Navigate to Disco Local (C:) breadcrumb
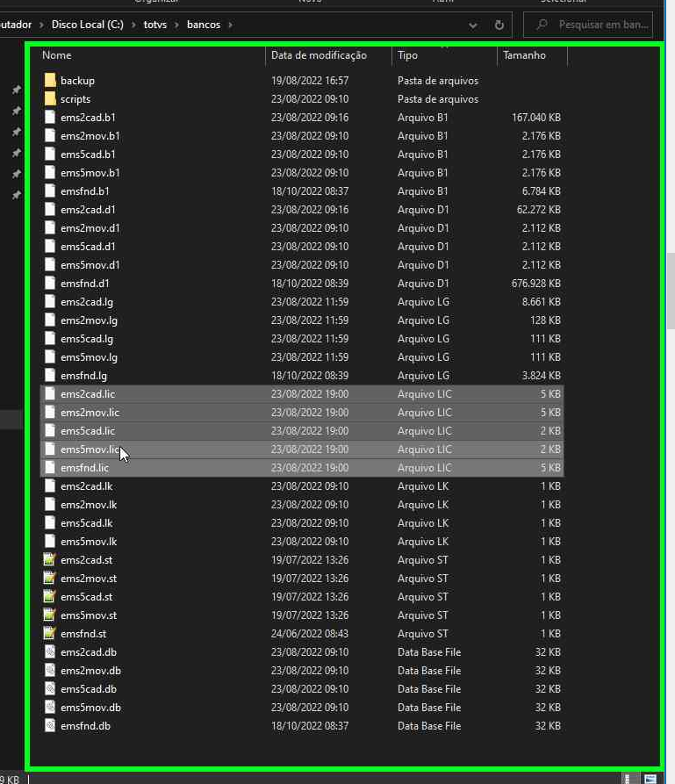The width and height of the screenshot is (675, 784). click(x=88, y=25)
